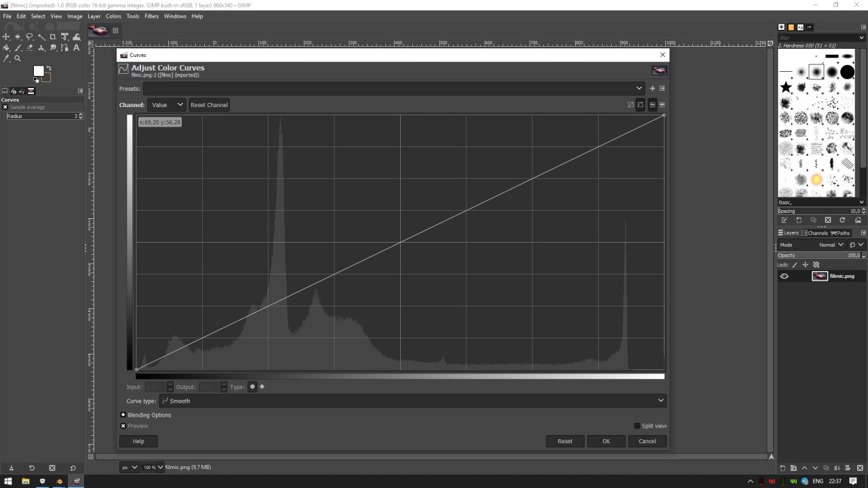The height and width of the screenshot is (488, 868).
Task: Hide the filmic.png layer eye icon
Action: 785,276
